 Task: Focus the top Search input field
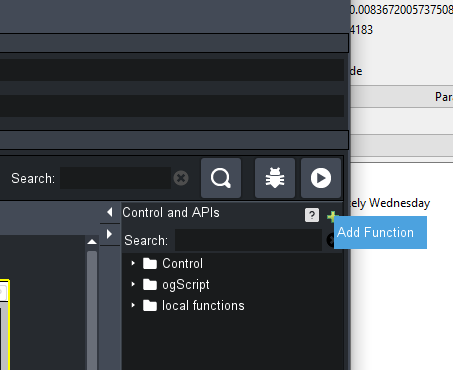point(115,178)
